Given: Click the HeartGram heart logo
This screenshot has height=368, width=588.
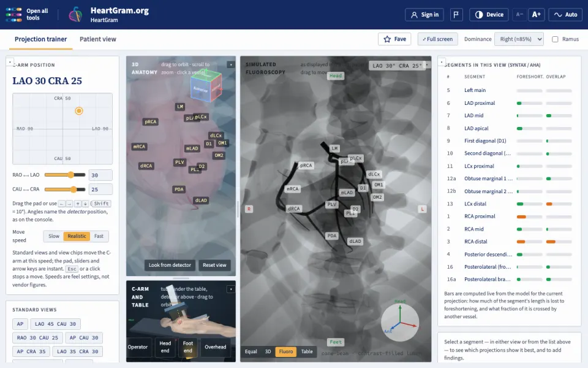Looking at the screenshot, I should (75, 15).
